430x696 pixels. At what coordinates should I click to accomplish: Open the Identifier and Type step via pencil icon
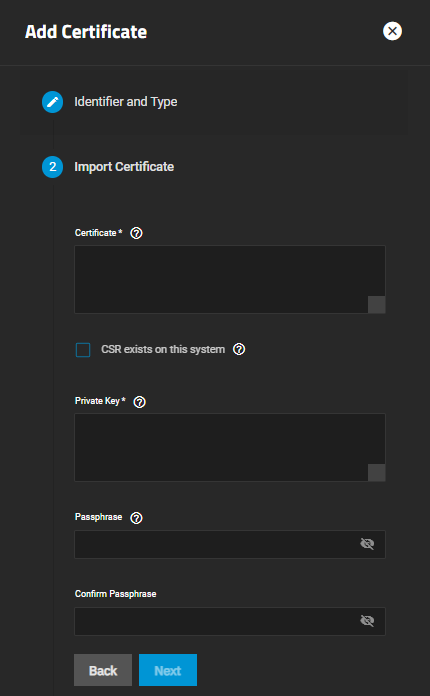click(52, 102)
